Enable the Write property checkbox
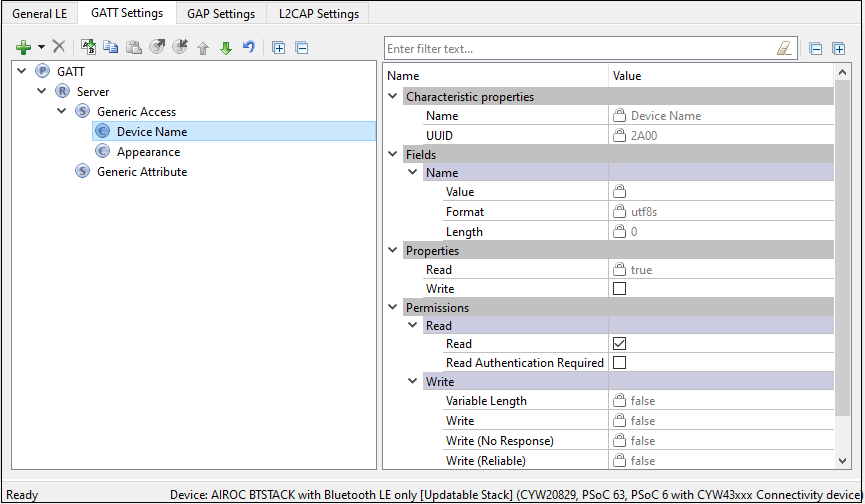 [619, 289]
